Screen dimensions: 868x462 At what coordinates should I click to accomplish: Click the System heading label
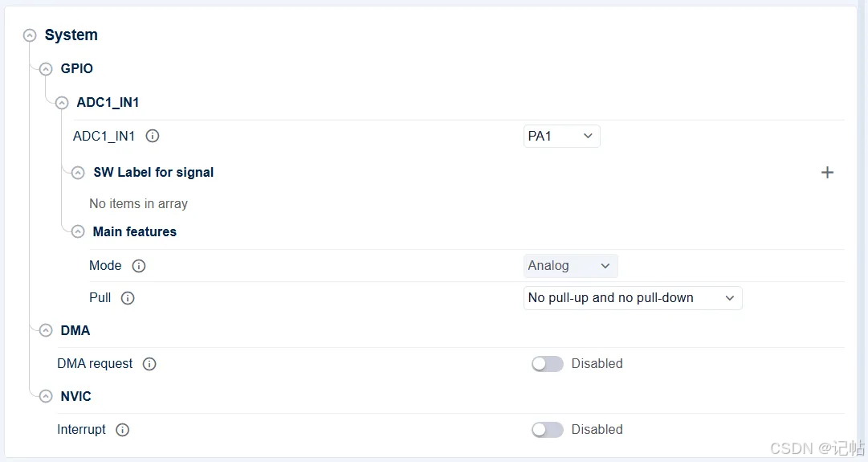71,35
